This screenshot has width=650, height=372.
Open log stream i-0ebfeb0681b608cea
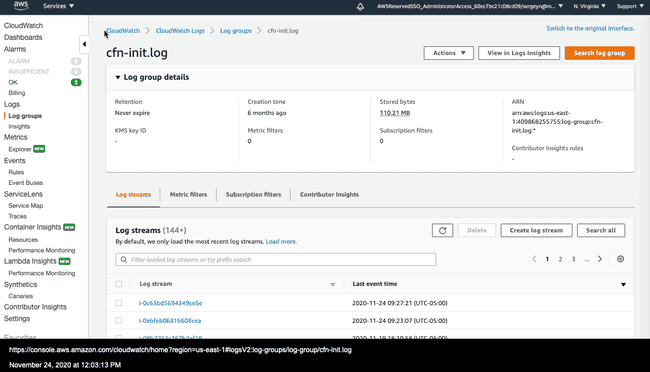click(x=170, y=321)
